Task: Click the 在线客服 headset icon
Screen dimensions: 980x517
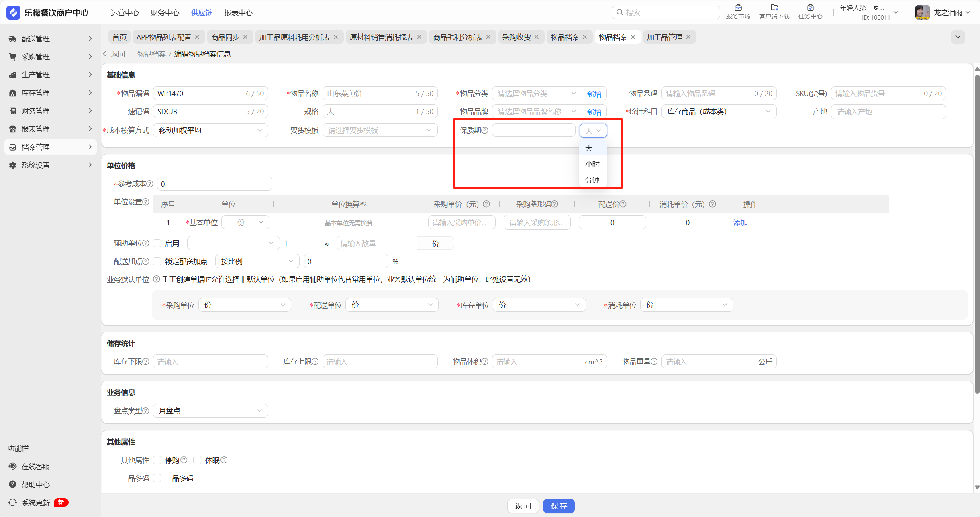Action: [13, 466]
